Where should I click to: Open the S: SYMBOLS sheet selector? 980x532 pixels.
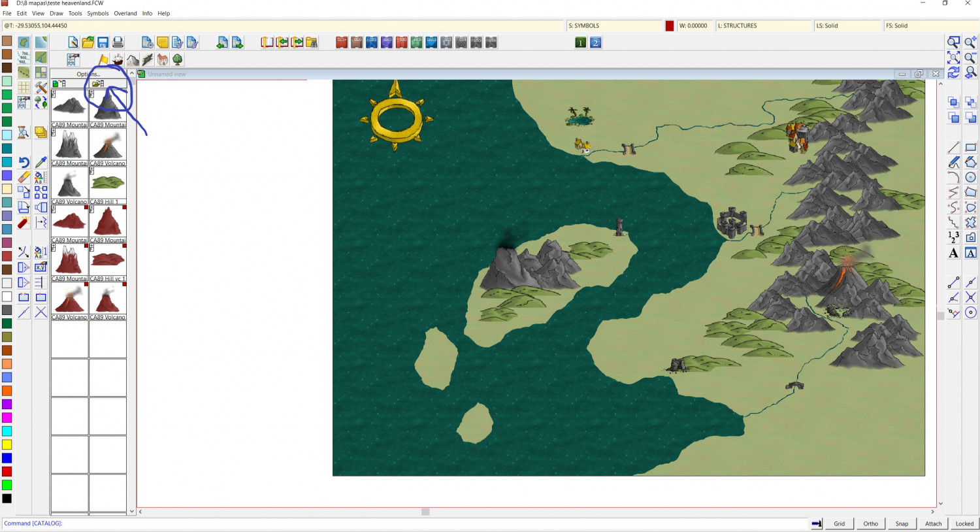[x=614, y=25]
